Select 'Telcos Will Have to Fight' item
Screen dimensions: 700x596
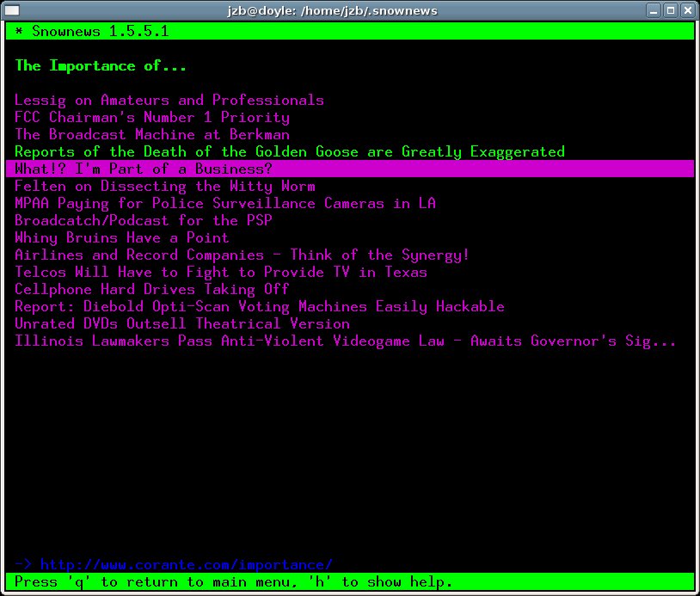pyautogui.click(x=221, y=273)
